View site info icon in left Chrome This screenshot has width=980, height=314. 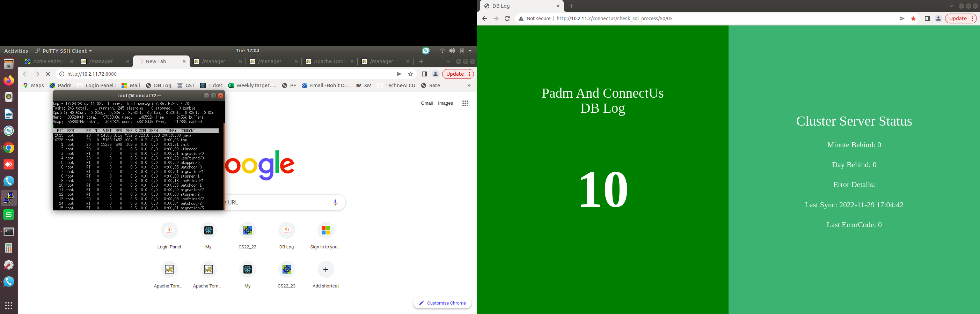tap(61, 74)
